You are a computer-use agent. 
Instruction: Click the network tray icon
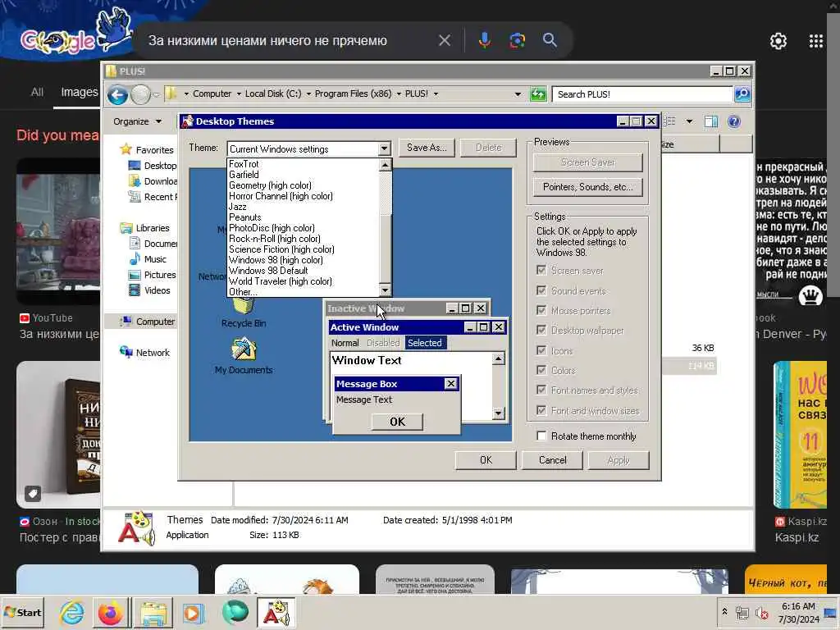pos(742,612)
